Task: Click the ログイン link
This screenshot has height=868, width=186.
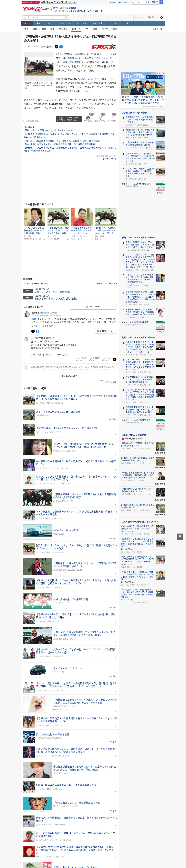Action: point(57,11)
